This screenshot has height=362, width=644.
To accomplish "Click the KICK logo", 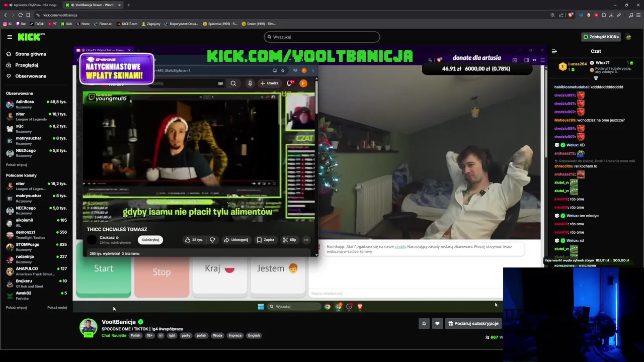I will [31, 37].
